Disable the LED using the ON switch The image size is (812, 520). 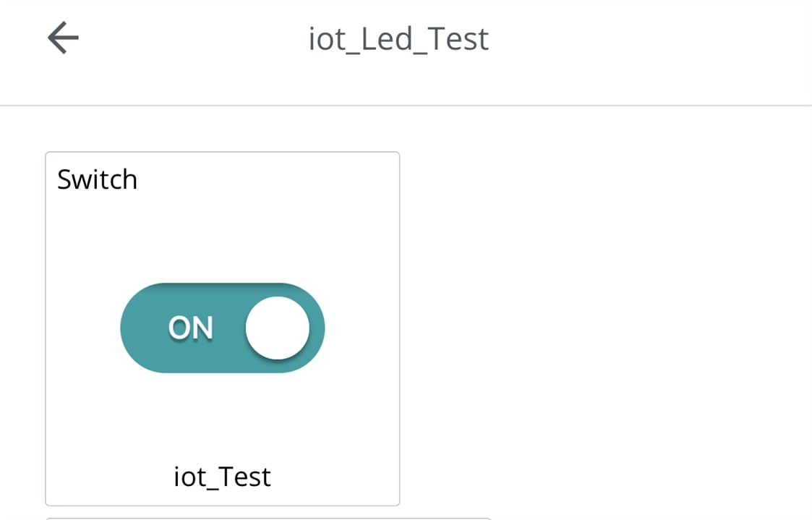click(x=223, y=328)
